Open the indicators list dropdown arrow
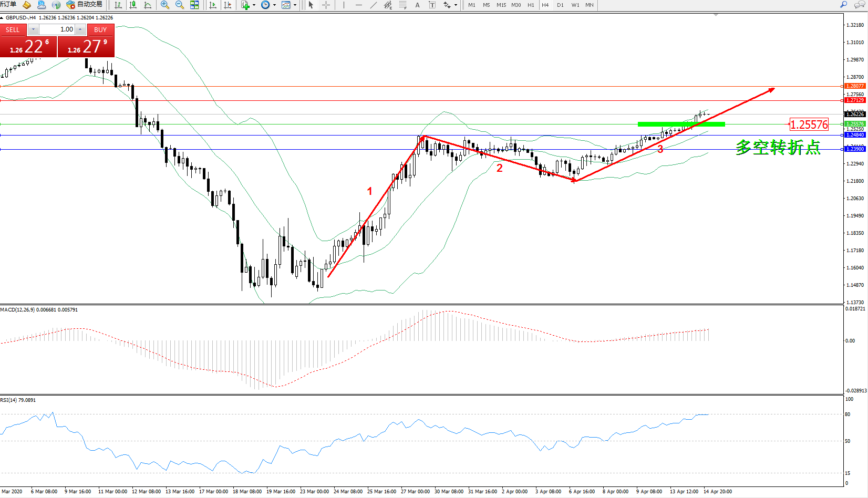 point(254,5)
